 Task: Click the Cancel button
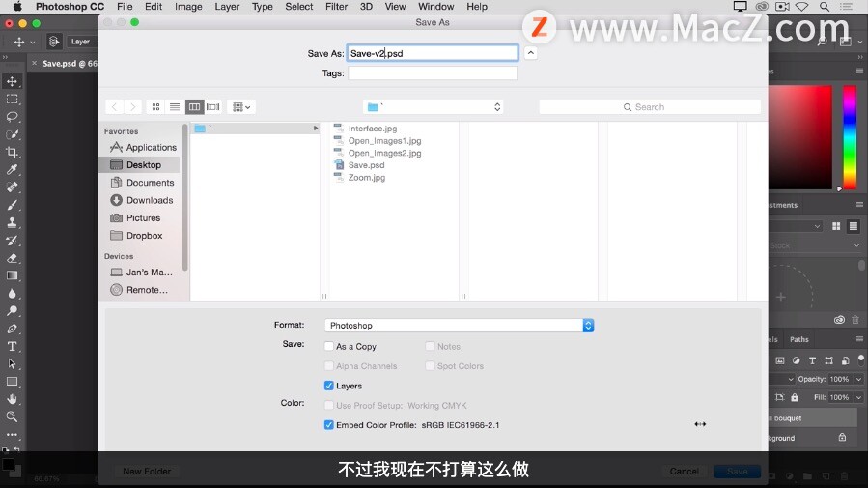[685, 472]
